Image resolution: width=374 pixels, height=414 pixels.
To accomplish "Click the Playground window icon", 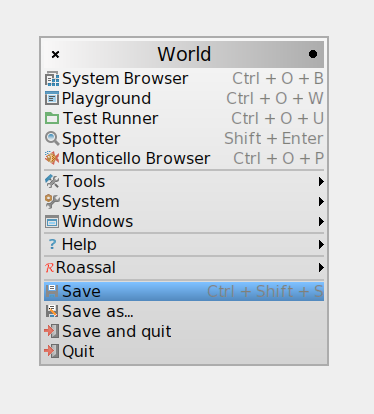I will click(x=52, y=98).
